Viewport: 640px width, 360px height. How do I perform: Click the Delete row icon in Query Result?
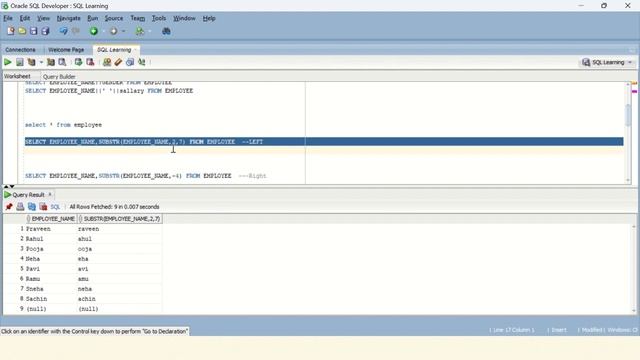pyautogui.click(x=43, y=207)
